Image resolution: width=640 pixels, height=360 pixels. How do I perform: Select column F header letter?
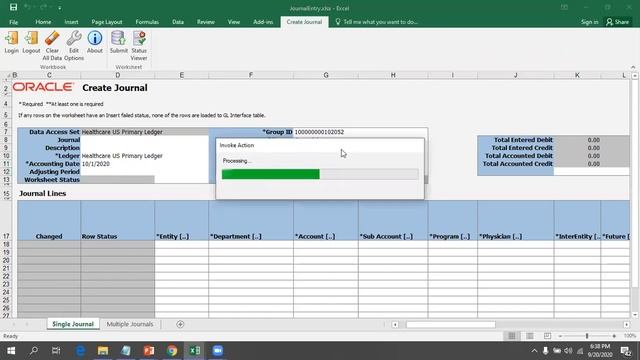(251, 75)
